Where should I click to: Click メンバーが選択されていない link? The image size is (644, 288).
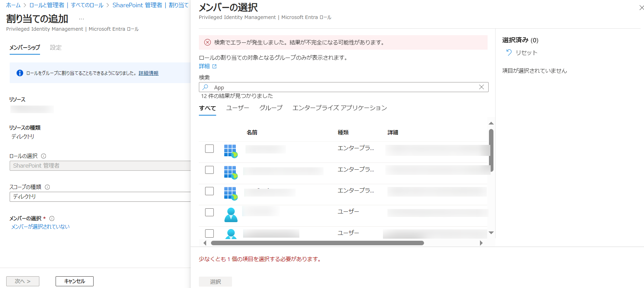pos(40,227)
